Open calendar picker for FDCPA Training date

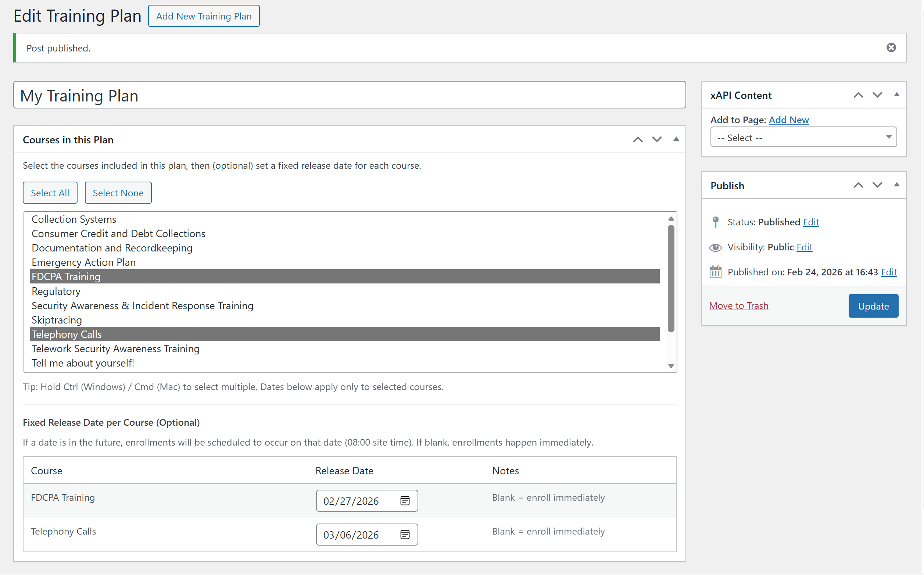coord(405,501)
